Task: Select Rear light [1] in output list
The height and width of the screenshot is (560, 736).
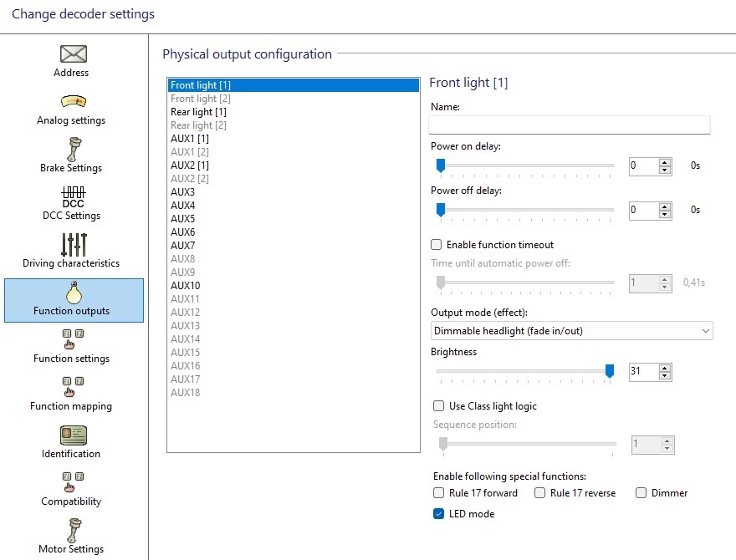Action: click(x=198, y=112)
